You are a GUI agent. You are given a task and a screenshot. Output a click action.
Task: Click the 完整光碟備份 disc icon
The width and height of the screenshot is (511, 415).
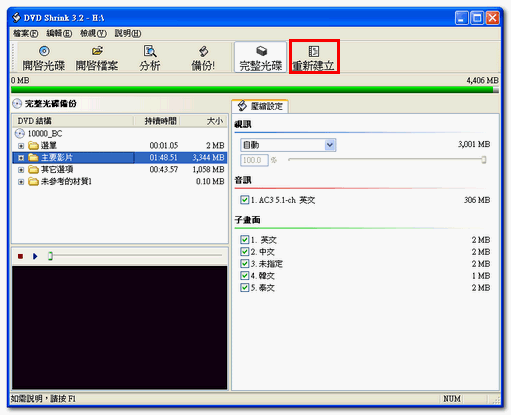point(17,104)
